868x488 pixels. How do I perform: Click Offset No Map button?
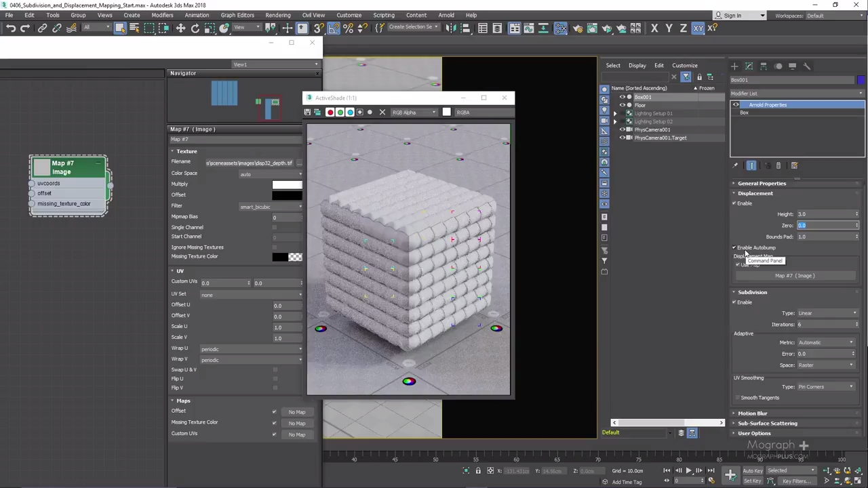click(296, 412)
